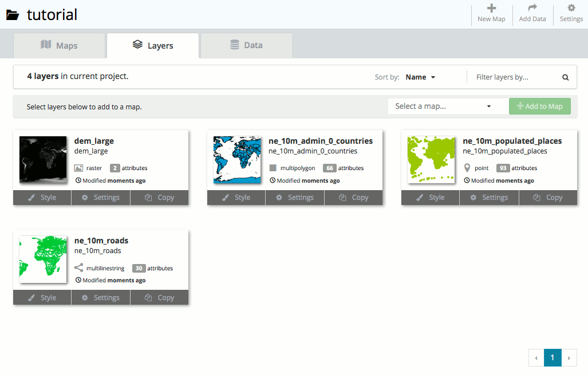Open the Sort by Name dropdown
This screenshot has height=374, width=588.
tap(420, 77)
